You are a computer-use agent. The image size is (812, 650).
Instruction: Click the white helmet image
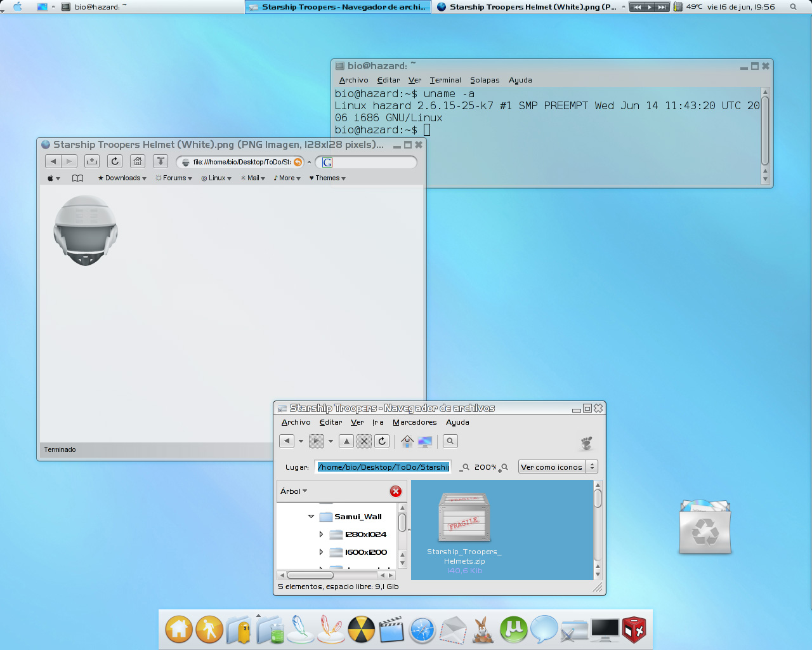[x=86, y=230]
